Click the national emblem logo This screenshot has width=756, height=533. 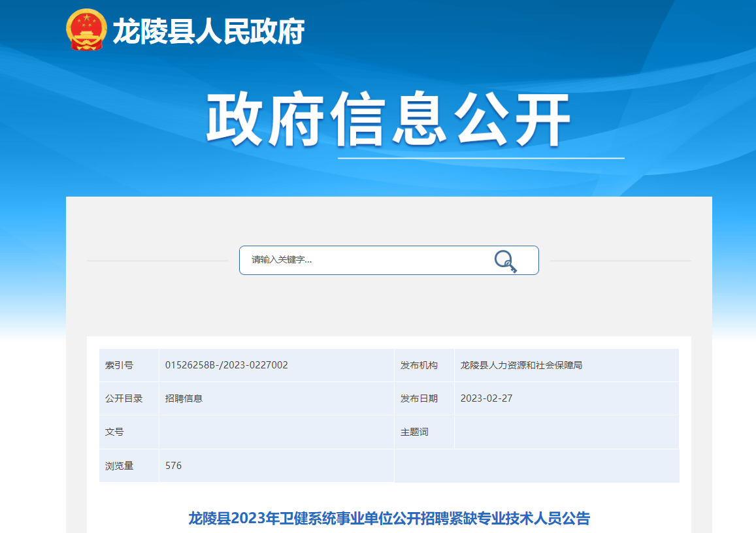tap(86, 30)
